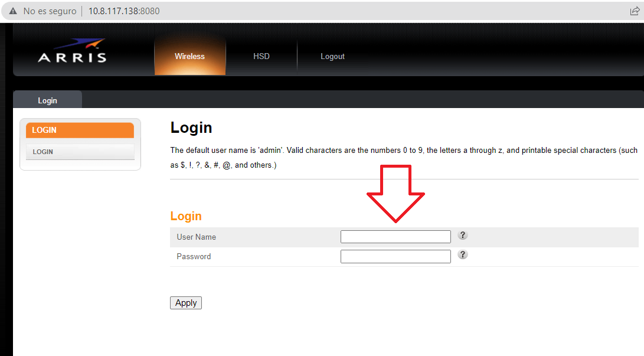Click the question mark beside Password
This screenshot has width=644, height=356.
[x=462, y=254]
